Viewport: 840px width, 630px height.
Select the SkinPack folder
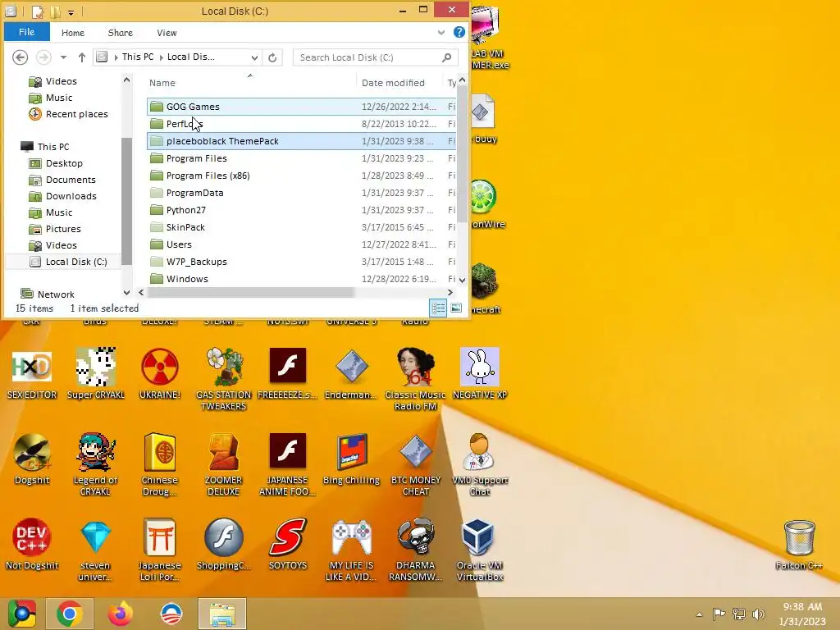pos(301,227)
